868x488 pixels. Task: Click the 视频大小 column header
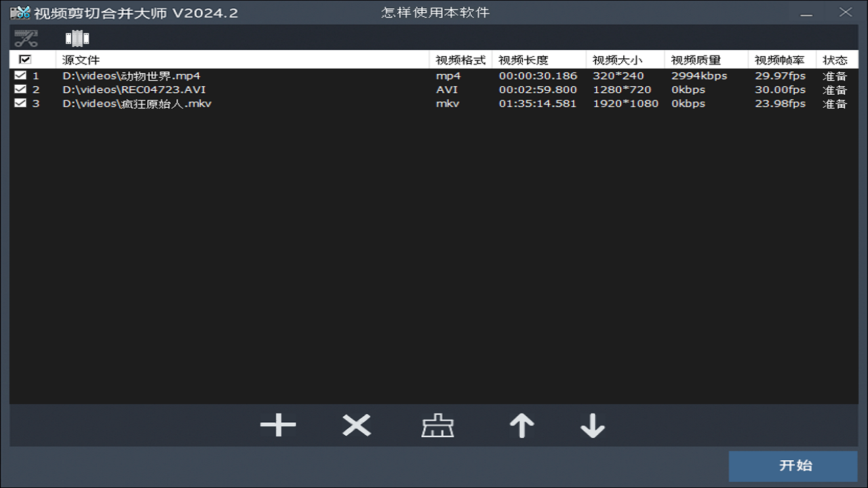click(616, 60)
